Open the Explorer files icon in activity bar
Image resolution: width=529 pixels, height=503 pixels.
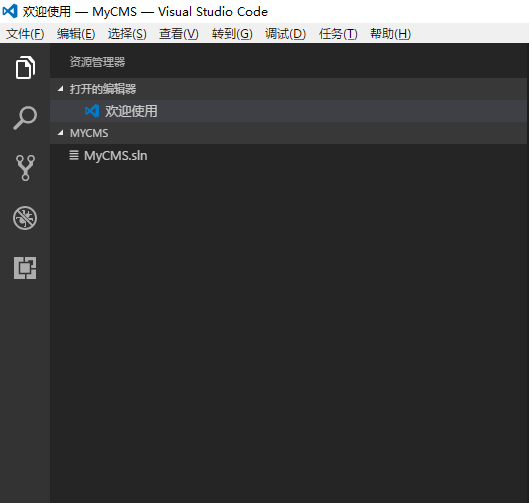(x=25, y=67)
